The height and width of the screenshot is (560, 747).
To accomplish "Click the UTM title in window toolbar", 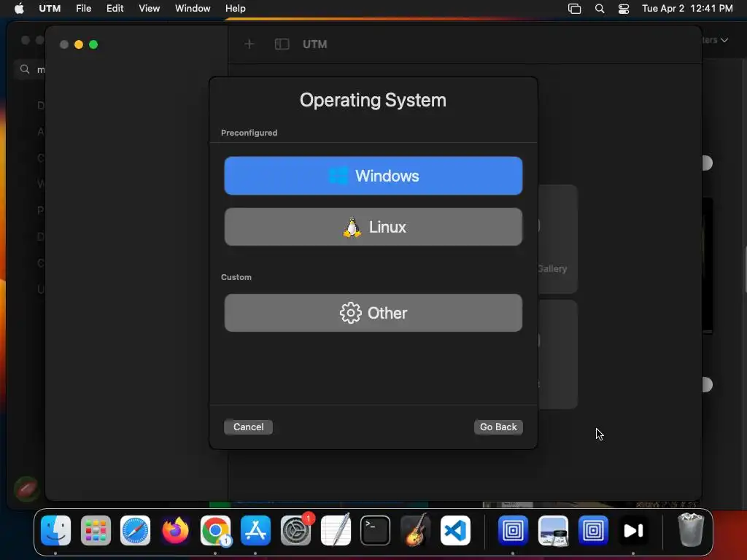I will pos(315,44).
